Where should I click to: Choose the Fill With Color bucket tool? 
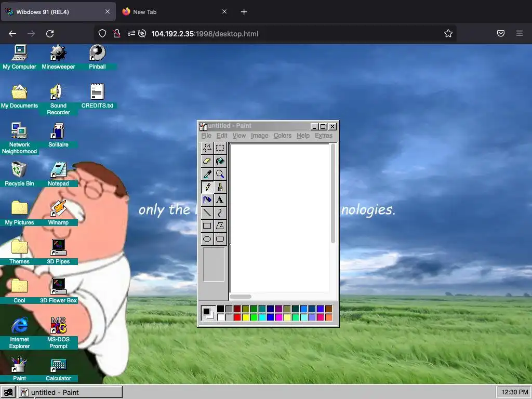[220, 161]
